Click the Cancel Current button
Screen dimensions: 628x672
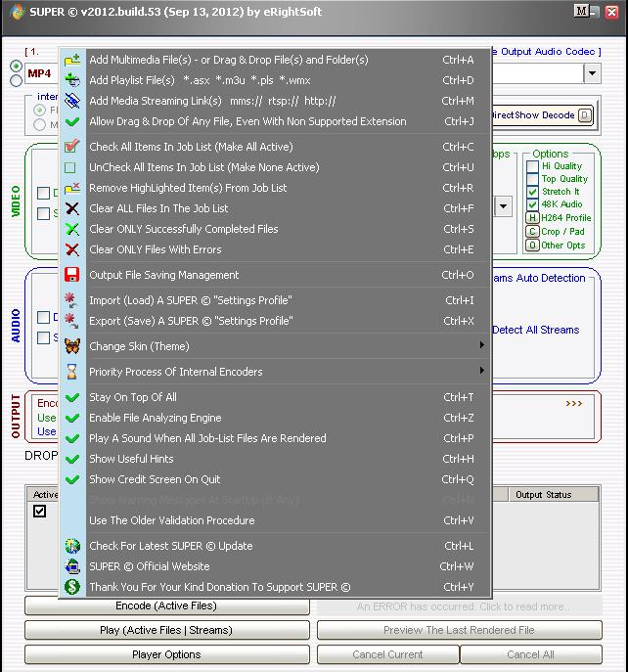pyautogui.click(x=388, y=654)
